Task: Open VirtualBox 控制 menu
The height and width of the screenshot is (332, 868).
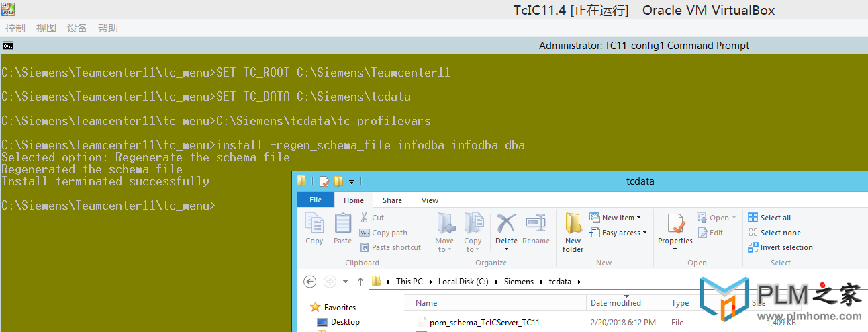Action: 15,28
